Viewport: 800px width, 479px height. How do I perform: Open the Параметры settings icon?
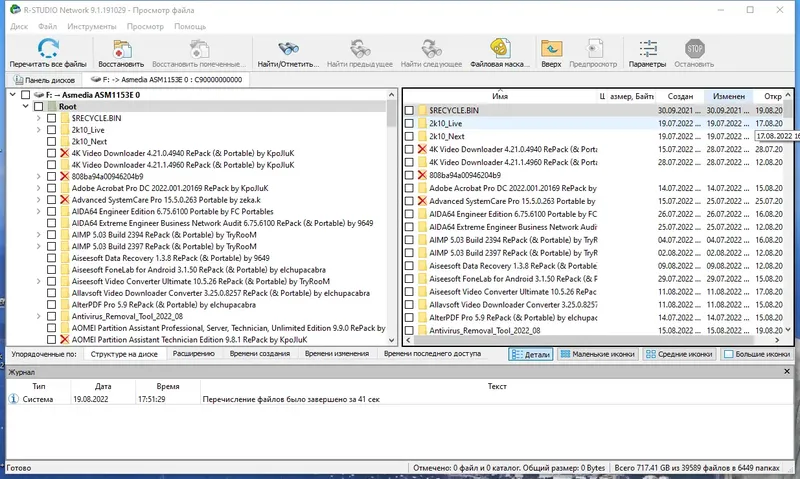(648, 49)
